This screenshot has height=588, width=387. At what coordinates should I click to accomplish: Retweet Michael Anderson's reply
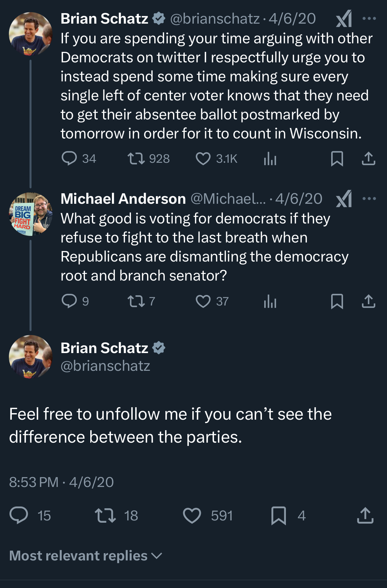(x=136, y=301)
